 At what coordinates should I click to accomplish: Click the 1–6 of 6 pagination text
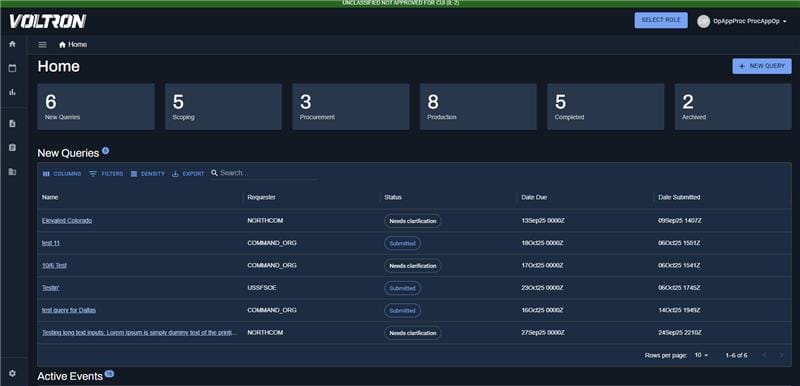[736, 355]
